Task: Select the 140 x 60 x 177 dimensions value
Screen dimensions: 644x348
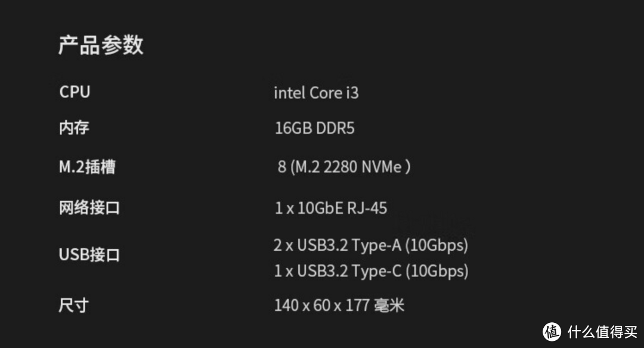Action: pyautogui.click(x=322, y=306)
